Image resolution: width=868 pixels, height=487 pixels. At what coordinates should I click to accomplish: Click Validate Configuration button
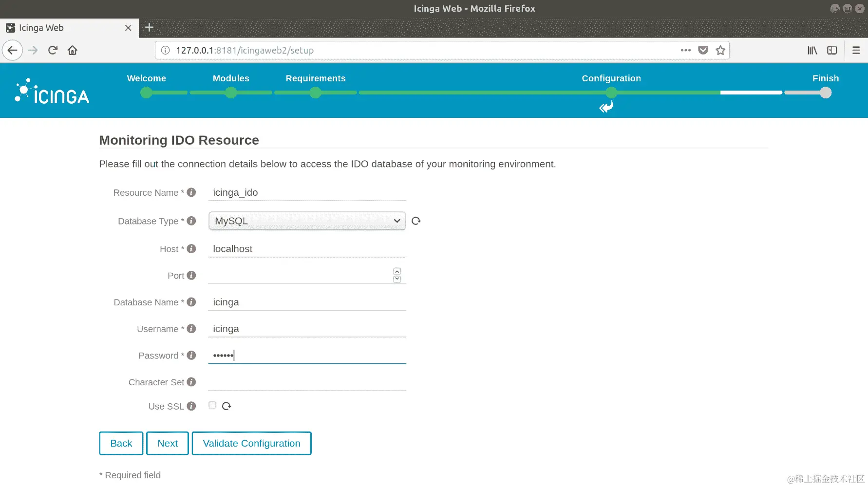pos(251,443)
